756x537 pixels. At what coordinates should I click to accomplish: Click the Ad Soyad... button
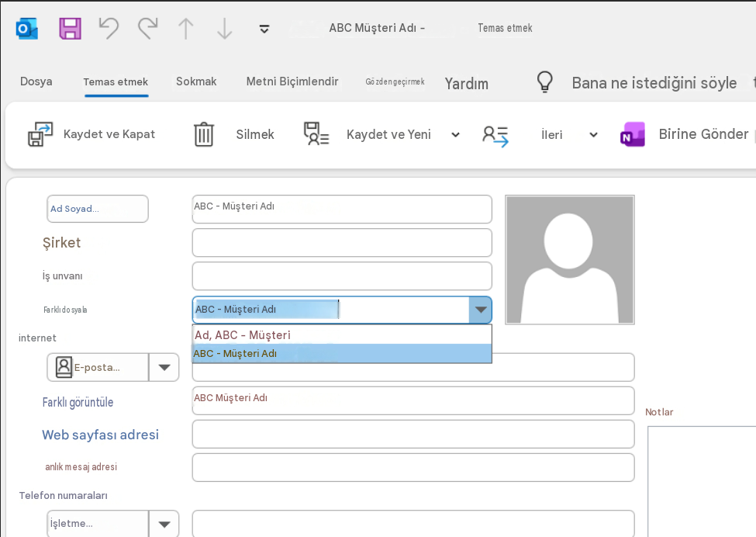[x=98, y=209]
